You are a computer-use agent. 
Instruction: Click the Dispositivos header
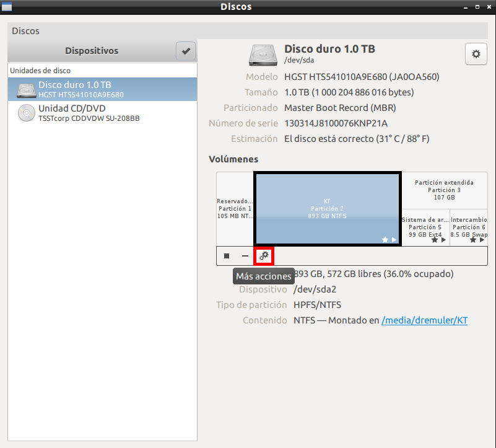click(x=92, y=51)
